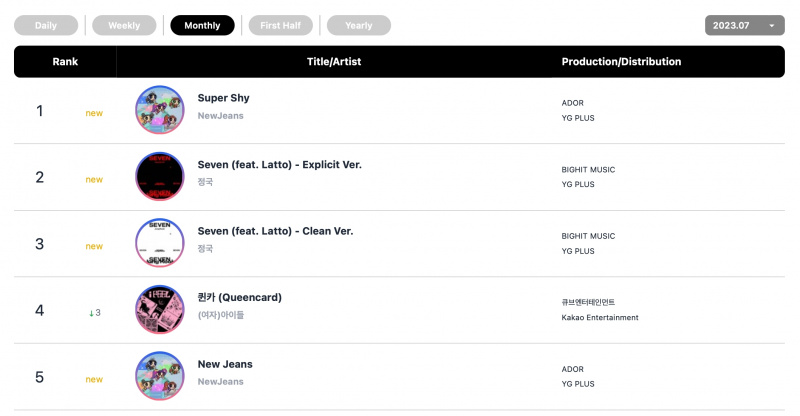
Task: Click the rank 4 down-arrow change indicator
Action: [94, 313]
